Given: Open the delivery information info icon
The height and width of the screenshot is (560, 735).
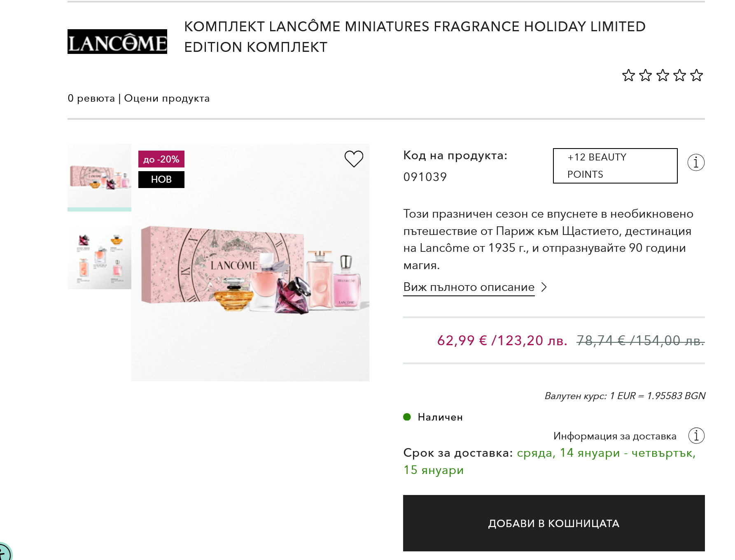Looking at the screenshot, I should click(x=696, y=435).
